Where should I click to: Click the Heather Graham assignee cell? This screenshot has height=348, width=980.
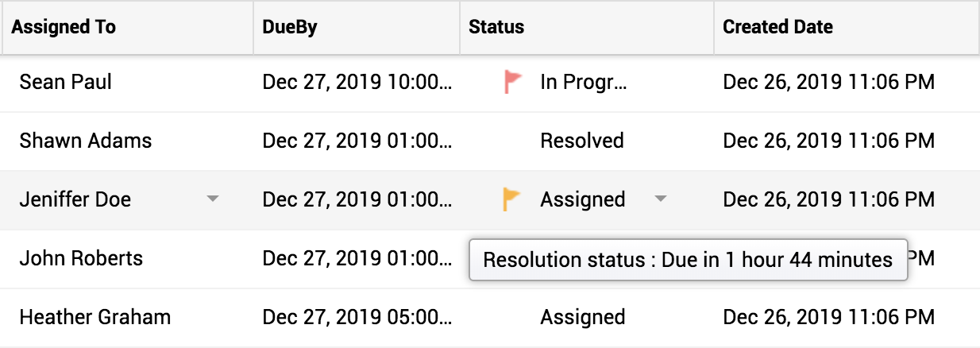[x=95, y=318]
